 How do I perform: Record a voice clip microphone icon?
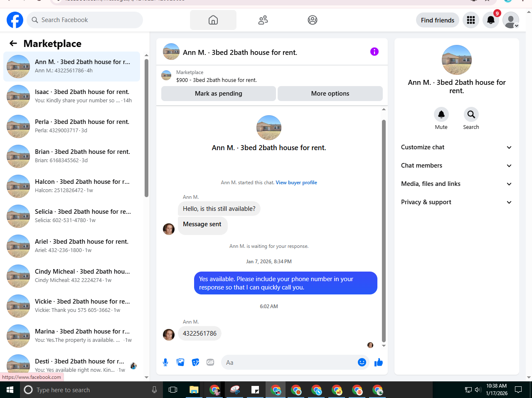165,362
